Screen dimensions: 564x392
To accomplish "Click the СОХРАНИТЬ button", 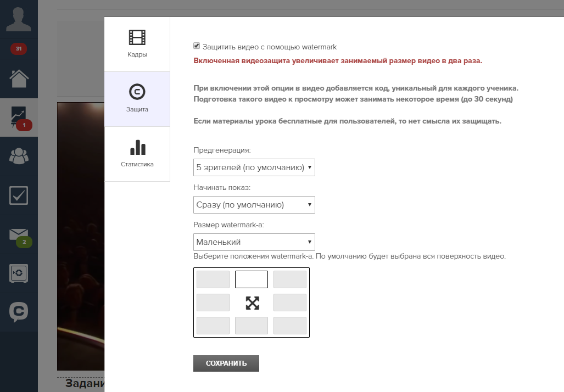I will [x=226, y=363].
